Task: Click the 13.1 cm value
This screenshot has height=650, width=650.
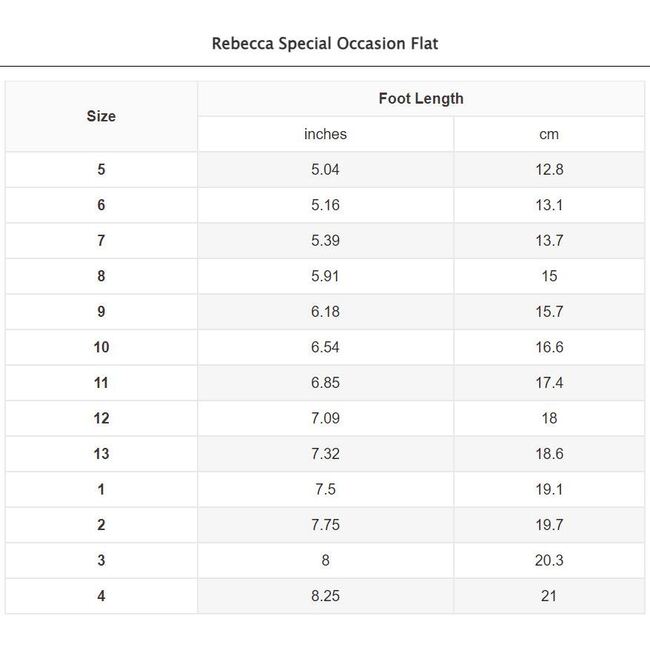Action: 549,205
